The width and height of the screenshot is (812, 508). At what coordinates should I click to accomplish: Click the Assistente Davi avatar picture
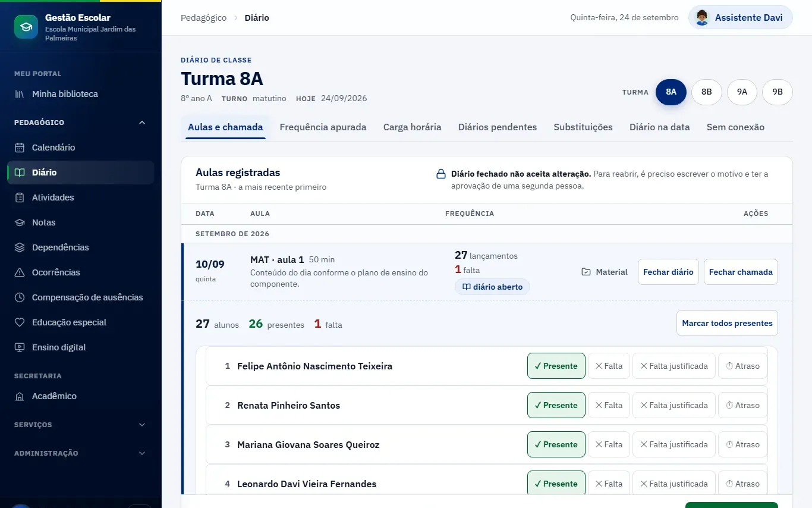tap(702, 18)
